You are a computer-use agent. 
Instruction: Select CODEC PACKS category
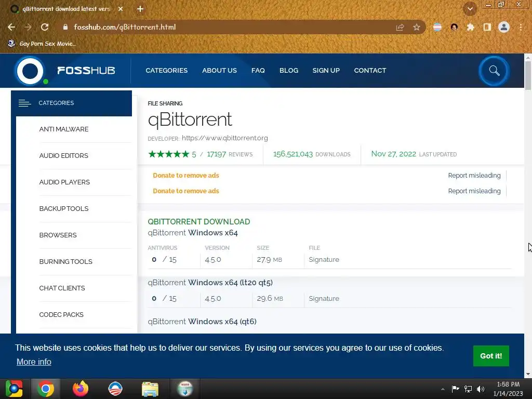pyautogui.click(x=61, y=314)
